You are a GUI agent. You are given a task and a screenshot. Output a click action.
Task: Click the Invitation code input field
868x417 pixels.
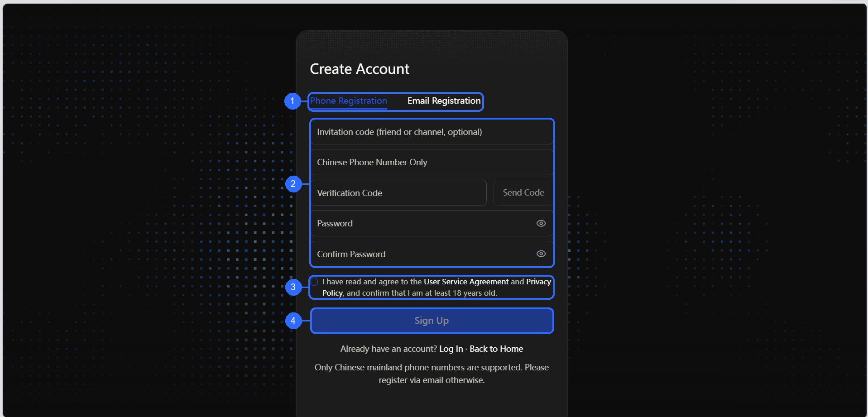(432, 132)
